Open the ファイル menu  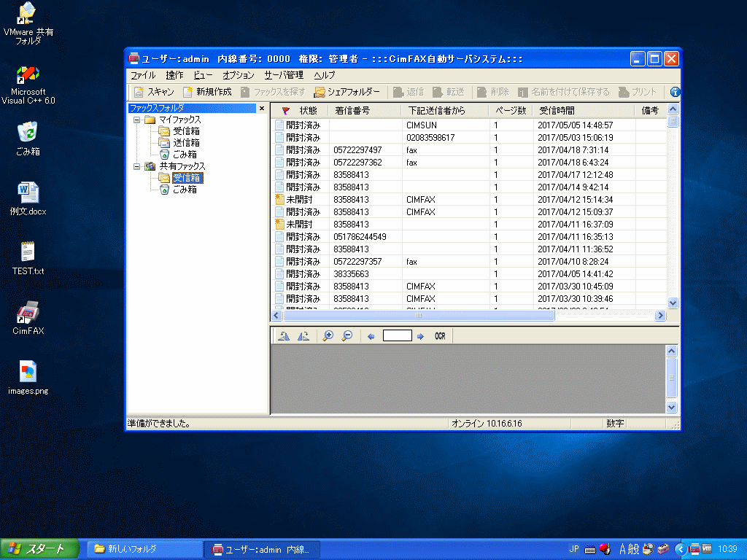143,75
